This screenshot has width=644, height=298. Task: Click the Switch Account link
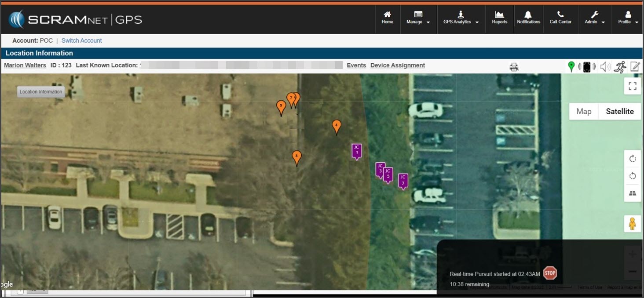click(x=81, y=40)
